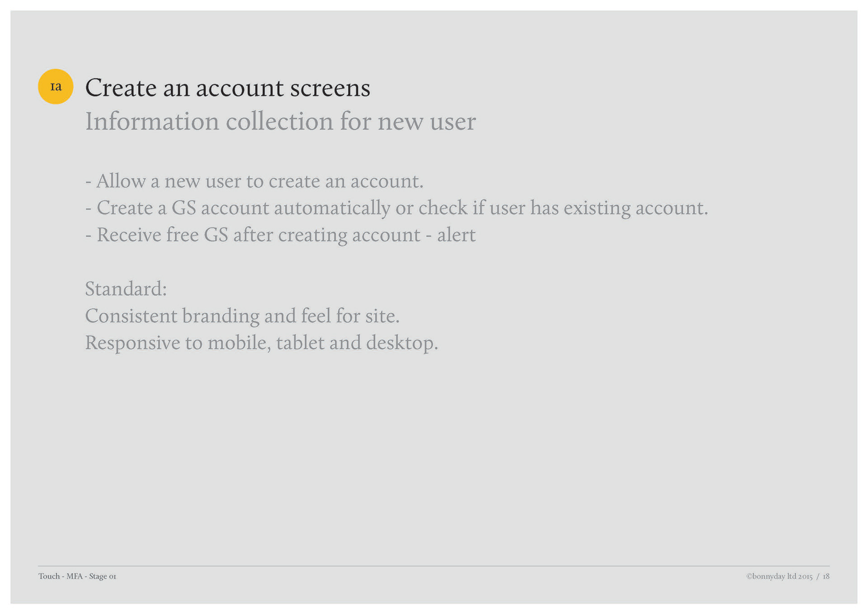Click the horizontal footer divider line

[434, 566]
